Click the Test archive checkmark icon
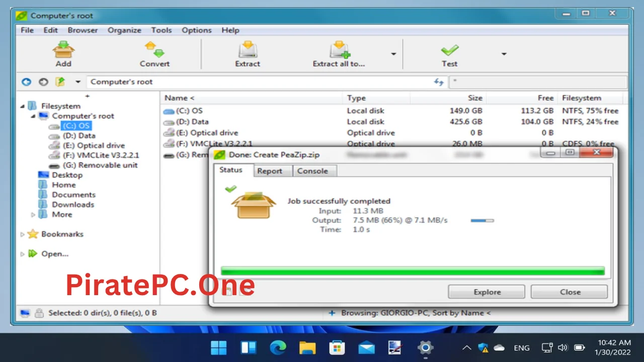The height and width of the screenshot is (362, 644). (x=449, y=50)
